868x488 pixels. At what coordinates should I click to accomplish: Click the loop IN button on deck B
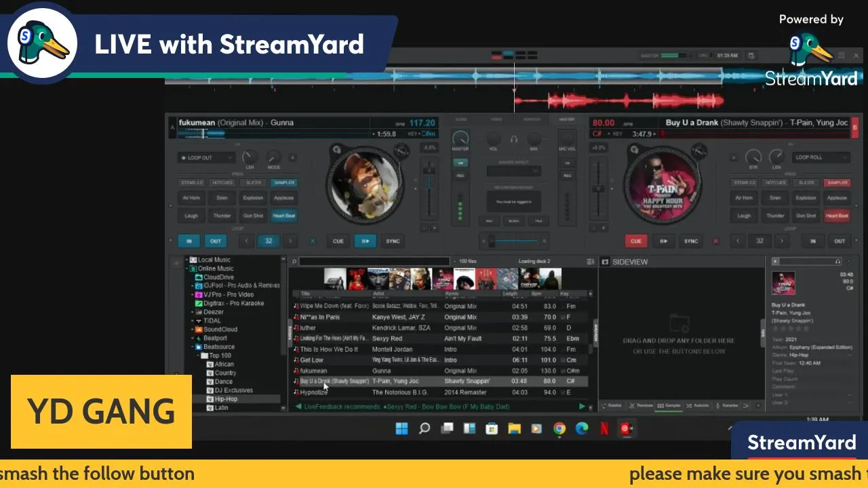[812, 241]
